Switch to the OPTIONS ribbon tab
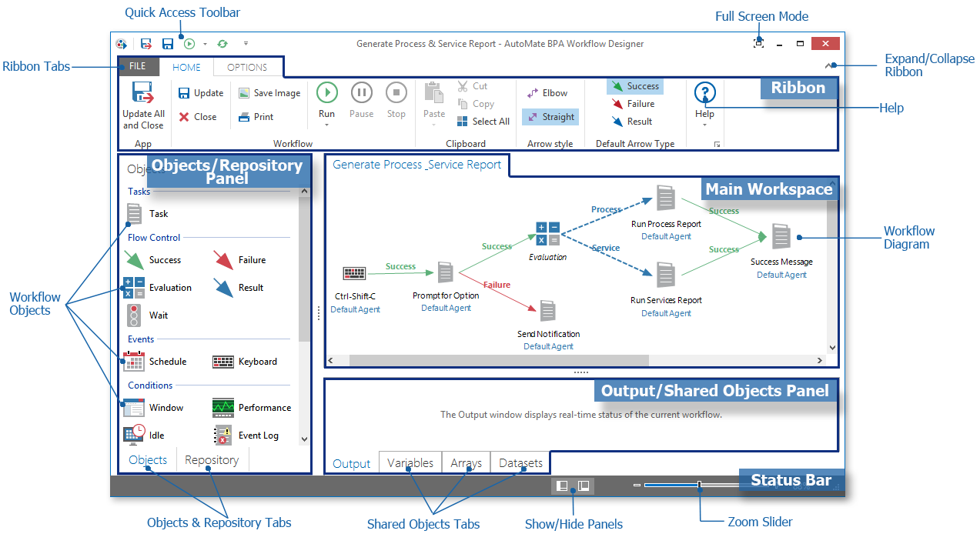Viewport: 980px width, 534px height. [x=246, y=67]
